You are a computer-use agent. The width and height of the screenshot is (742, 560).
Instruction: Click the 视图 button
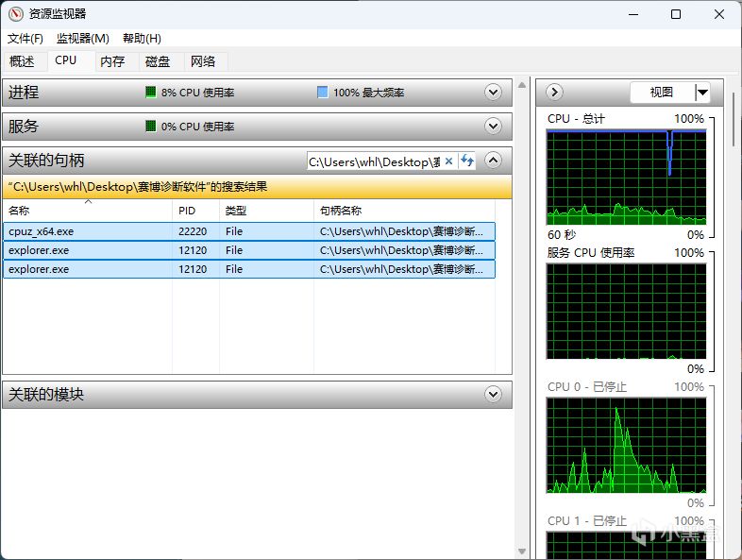662,93
